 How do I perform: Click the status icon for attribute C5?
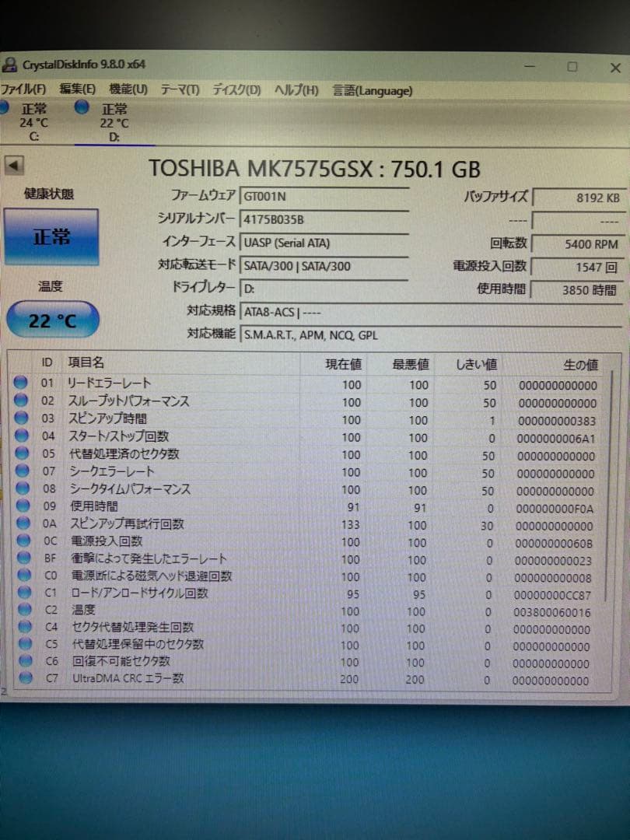[25, 643]
